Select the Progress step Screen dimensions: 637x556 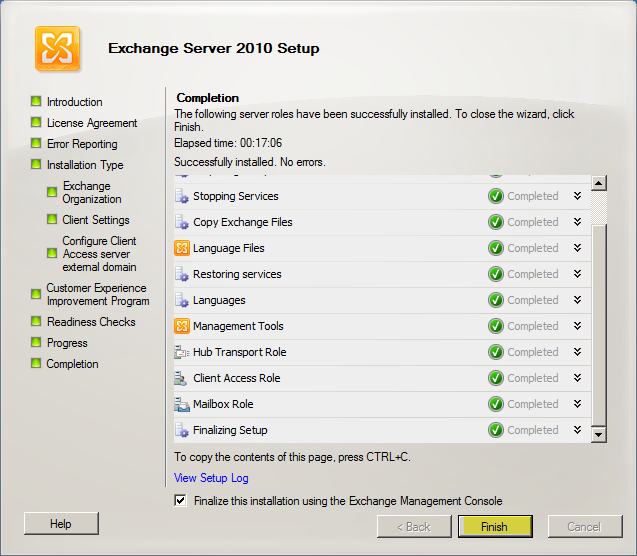click(x=67, y=343)
